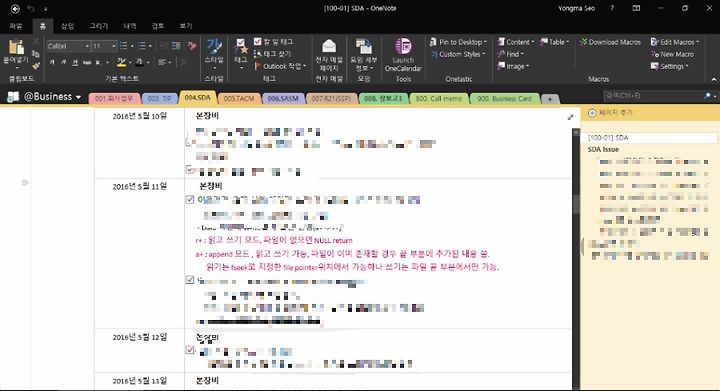Apply italic text formatting
This screenshot has width=720, height=391.
[x=63, y=62]
